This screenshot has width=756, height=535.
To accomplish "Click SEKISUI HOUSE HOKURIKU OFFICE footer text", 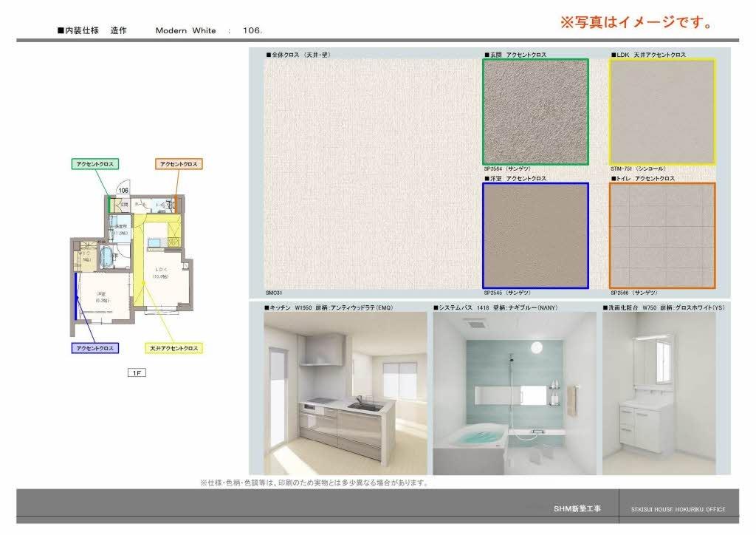I will 678,509.
